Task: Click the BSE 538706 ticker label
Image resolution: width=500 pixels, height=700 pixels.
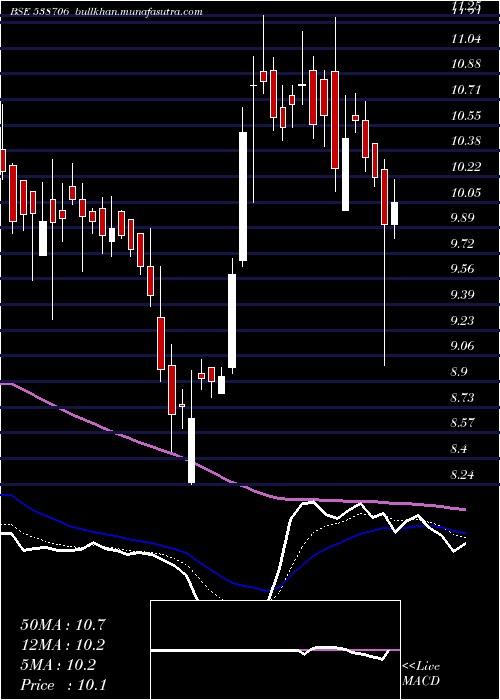Action: pyautogui.click(x=40, y=12)
